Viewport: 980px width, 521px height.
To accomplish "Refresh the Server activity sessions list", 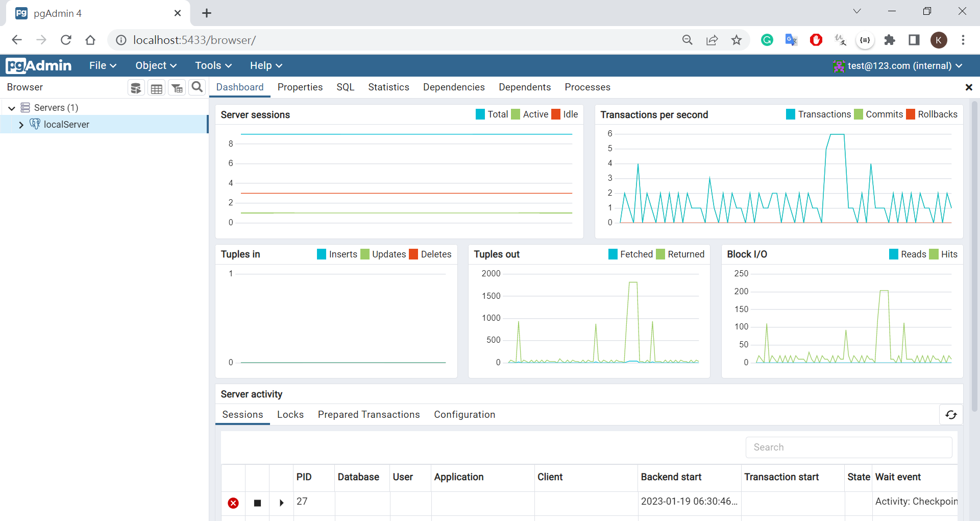I will [x=951, y=415].
